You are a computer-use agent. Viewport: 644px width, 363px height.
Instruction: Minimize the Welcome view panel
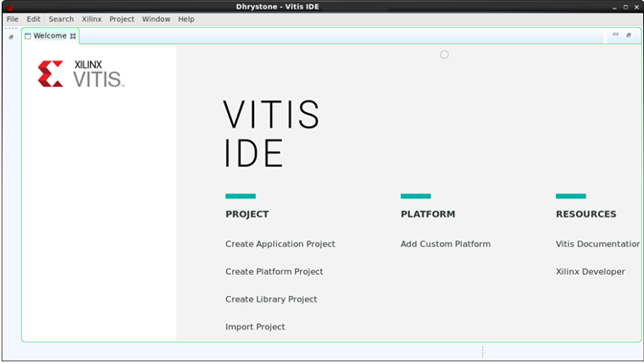(x=615, y=34)
